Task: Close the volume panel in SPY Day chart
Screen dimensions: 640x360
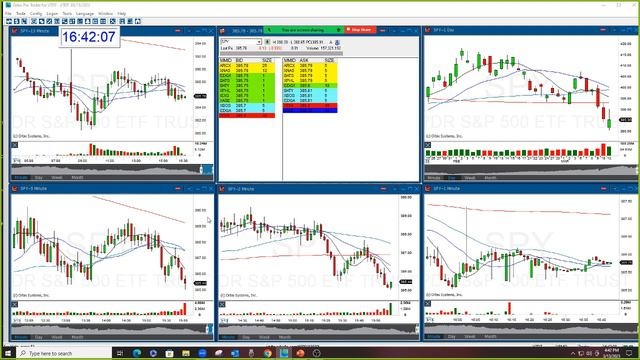Action: pyautogui.click(x=428, y=145)
